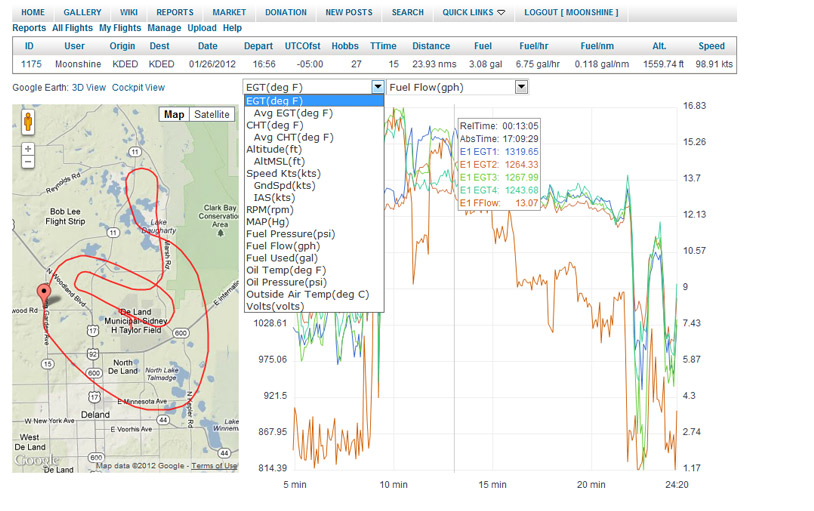Screen dimensions: 814x511
Task: Select Oil Temp(deg F) from list
Action: (x=286, y=270)
